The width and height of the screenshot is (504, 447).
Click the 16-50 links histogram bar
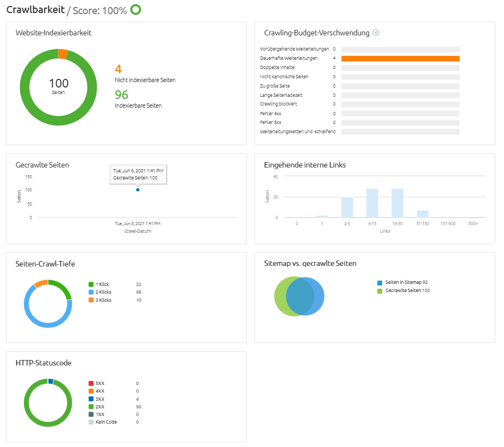[397, 203]
